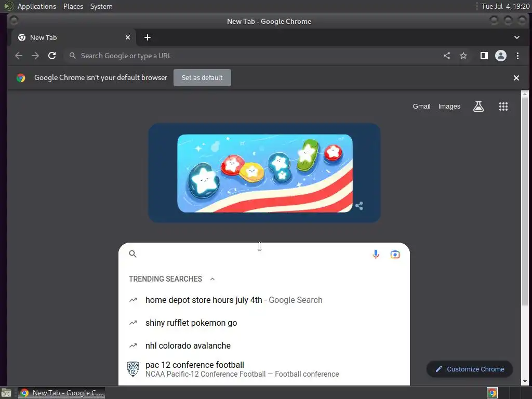
Task: Activate 'New Tab - Google C...' taskbar button
Action: (61, 393)
